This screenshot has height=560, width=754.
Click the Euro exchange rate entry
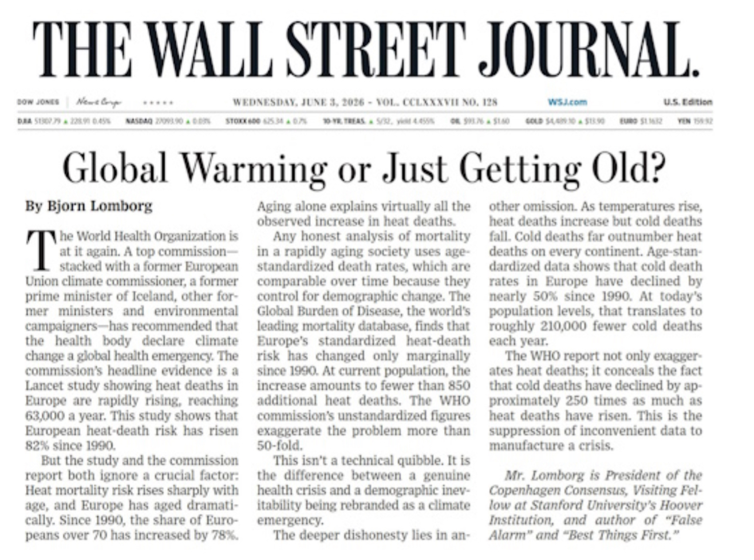click(641, 121)
